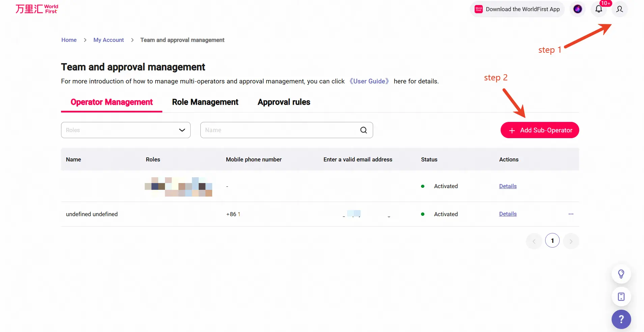Go to Home breadcrumb
The width and height of the screenshot is (644, 332).
(x=69, y=40)
